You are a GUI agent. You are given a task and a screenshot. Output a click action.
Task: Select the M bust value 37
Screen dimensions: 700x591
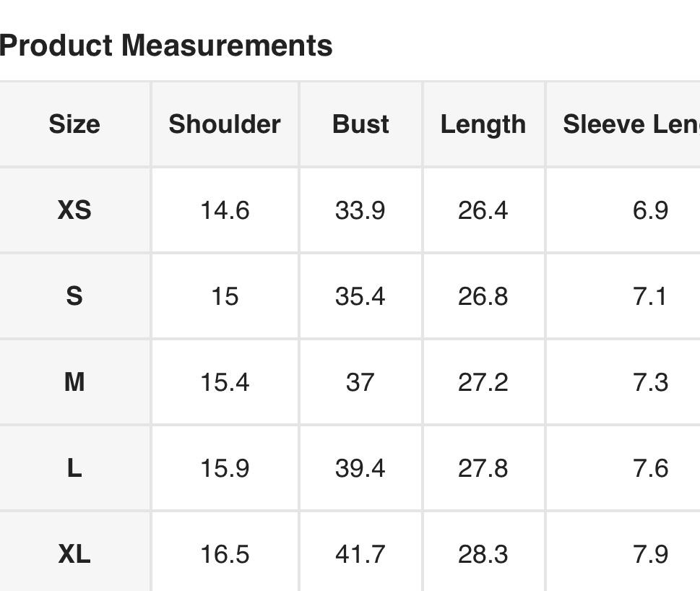pos(360,382)
